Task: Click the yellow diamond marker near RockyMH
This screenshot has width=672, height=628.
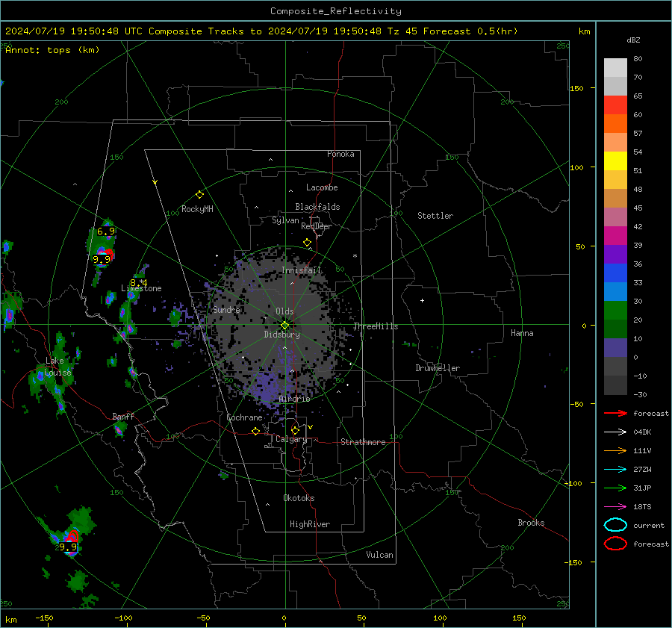Action: pos(199,195)
